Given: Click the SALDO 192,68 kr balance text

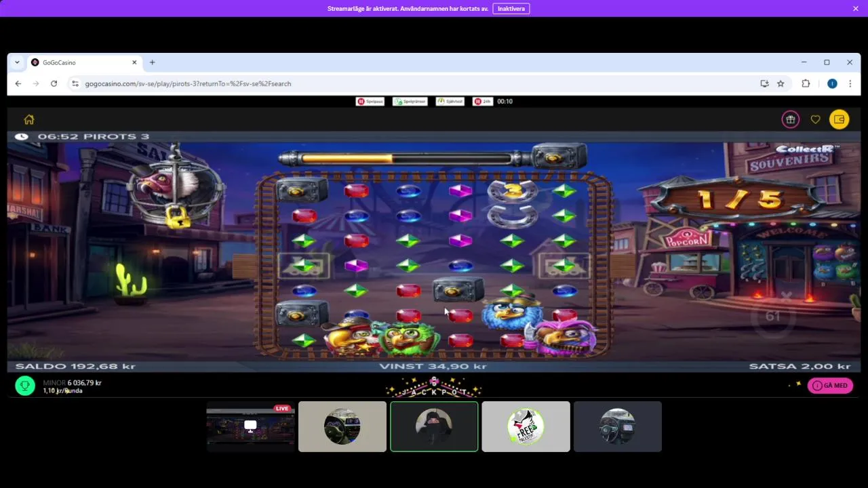Looking at the screenshot, I should click(x=76, y=366).
